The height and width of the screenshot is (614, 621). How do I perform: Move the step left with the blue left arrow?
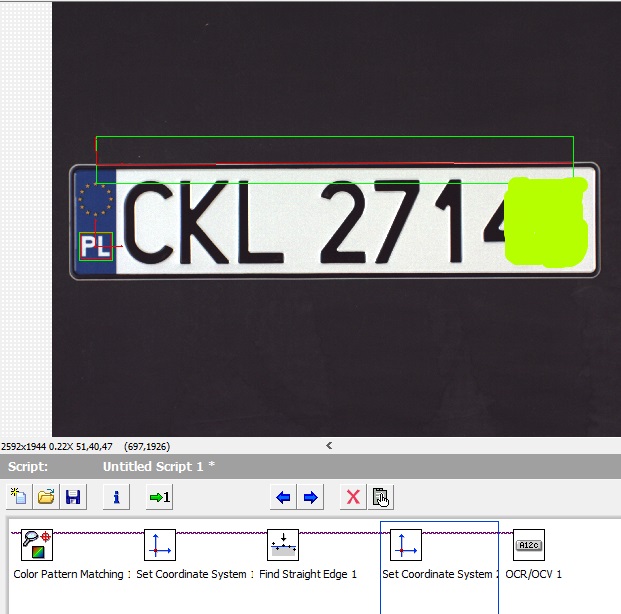click(x=283, y=497)
